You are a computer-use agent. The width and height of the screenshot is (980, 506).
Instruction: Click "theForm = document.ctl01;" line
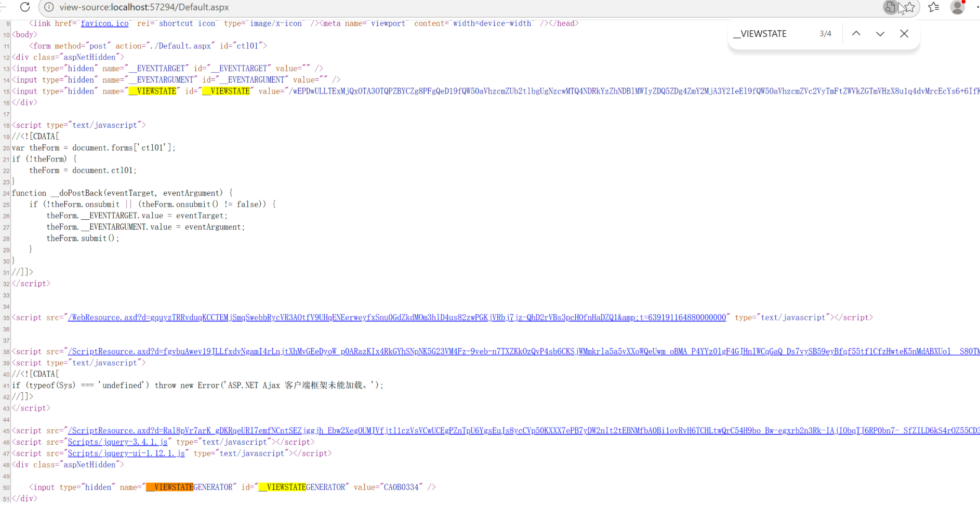[x=83, y=170]
